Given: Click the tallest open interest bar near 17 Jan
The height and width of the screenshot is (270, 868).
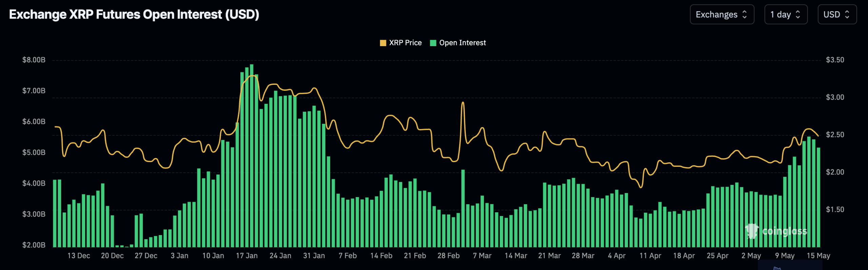Looking at the screenshot, I should pos(252,156).
